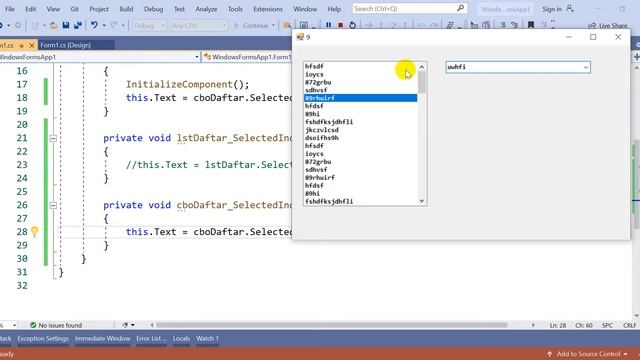
Task: Open the Debug menu
Action: 153,9
